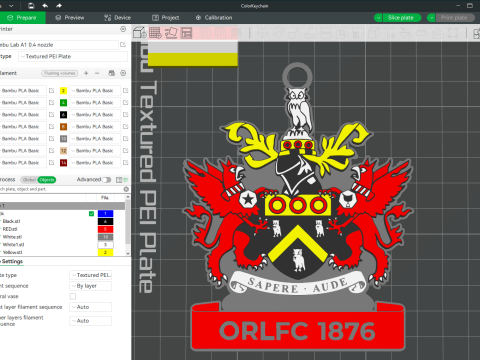Open the plate settings Textured PEI dropdown
Screen dimensions: 480x360
click(90, 275)
